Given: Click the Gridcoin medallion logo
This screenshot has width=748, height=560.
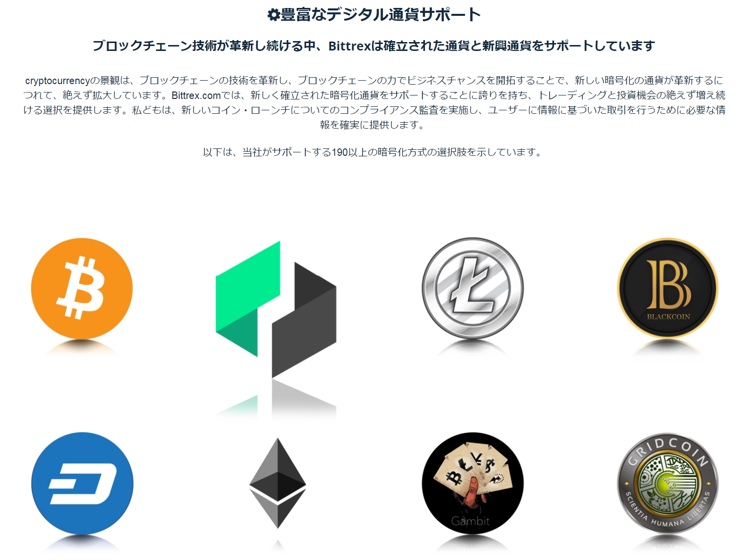Looking at the screenshot, I should (668, 483).
